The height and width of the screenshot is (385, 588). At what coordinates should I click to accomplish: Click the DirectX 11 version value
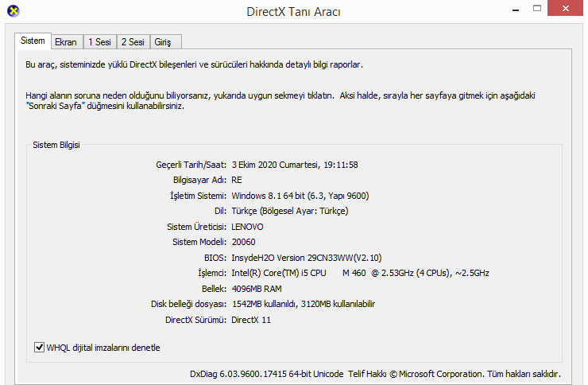(x=251, y=320)
